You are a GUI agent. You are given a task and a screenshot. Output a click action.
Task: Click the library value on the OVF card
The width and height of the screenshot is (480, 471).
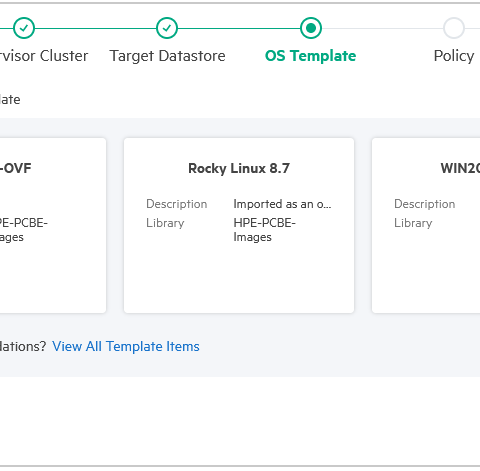24,230
